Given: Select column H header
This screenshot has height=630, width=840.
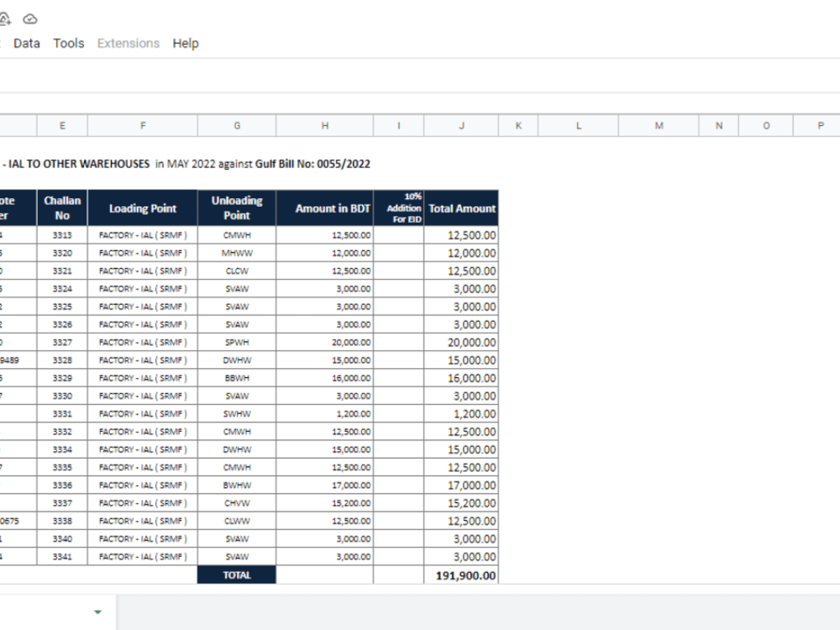Looking at the screenshot, I should pos(324,125).
